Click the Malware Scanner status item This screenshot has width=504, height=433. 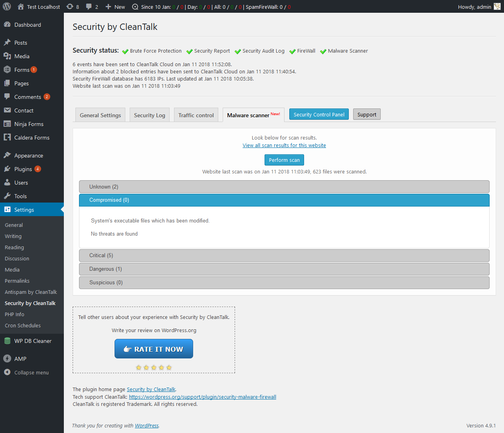point(344,51)
